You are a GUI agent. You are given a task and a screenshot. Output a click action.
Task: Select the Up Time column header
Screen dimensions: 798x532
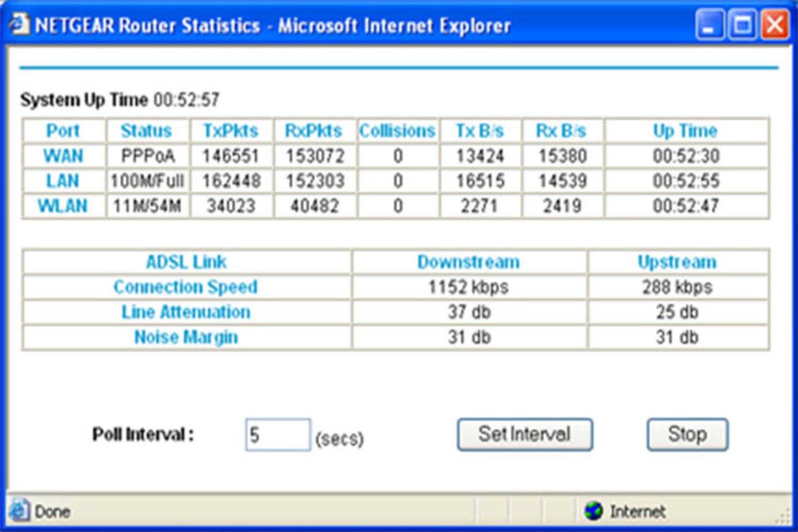pyautogui.click(x=685, y=131)
